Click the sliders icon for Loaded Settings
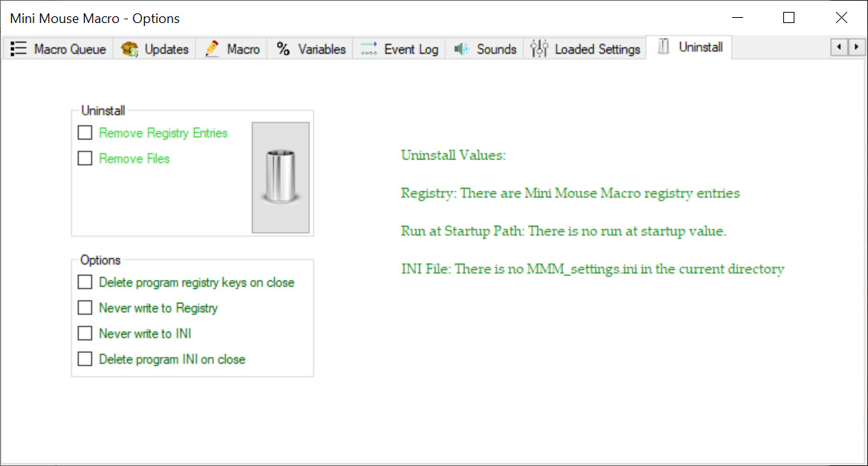The width and height of the screenshot is (868, 466). tap(540, 49)
